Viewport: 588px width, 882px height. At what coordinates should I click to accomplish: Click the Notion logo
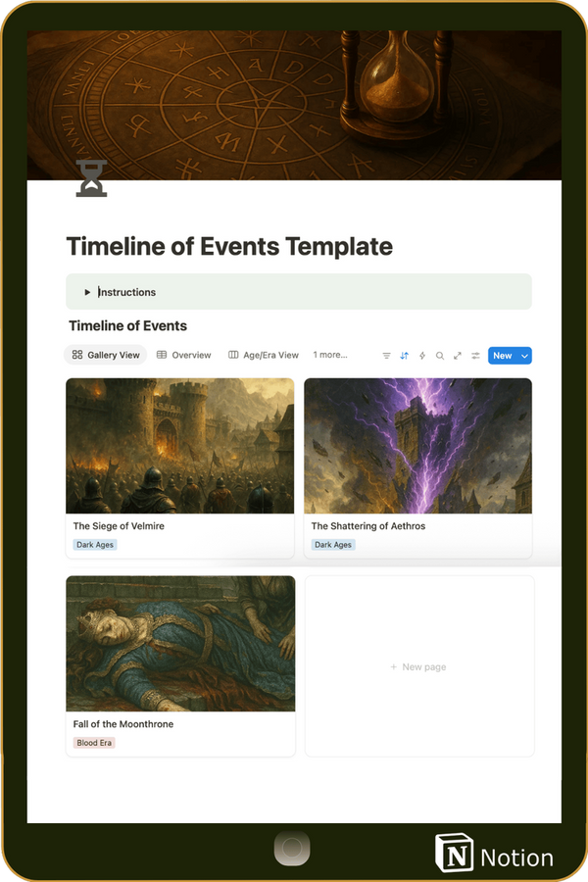[x=494, y=854]
